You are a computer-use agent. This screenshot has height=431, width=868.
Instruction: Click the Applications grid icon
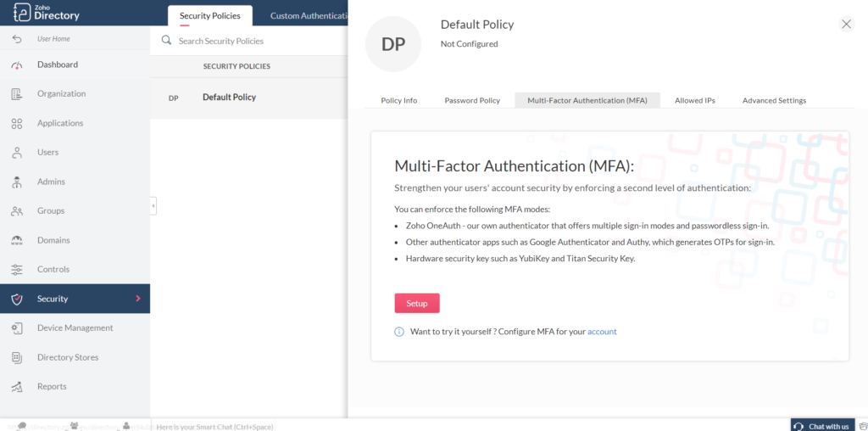17,123
